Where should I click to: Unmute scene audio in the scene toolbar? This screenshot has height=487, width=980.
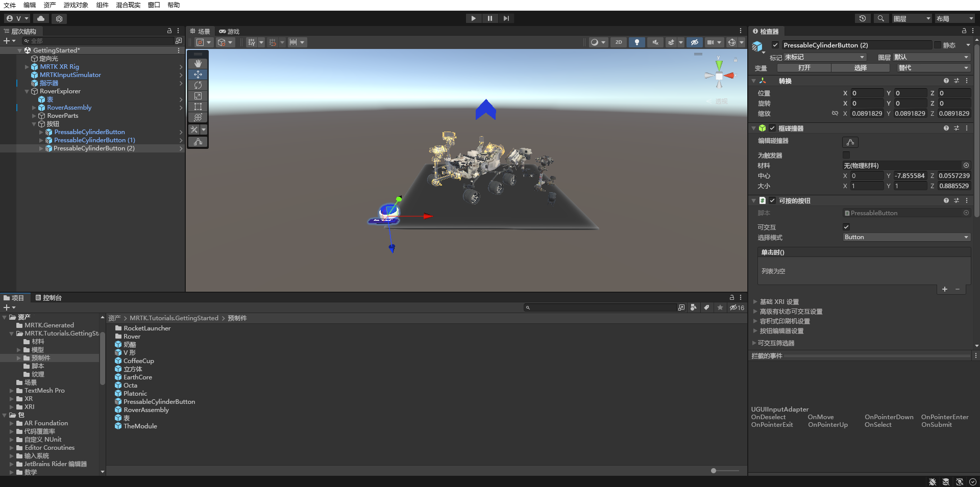(x=655, y=42)
